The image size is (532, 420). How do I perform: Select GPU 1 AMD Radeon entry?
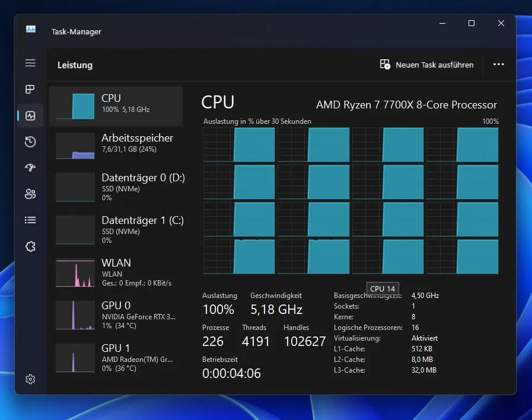click(116, 358)
